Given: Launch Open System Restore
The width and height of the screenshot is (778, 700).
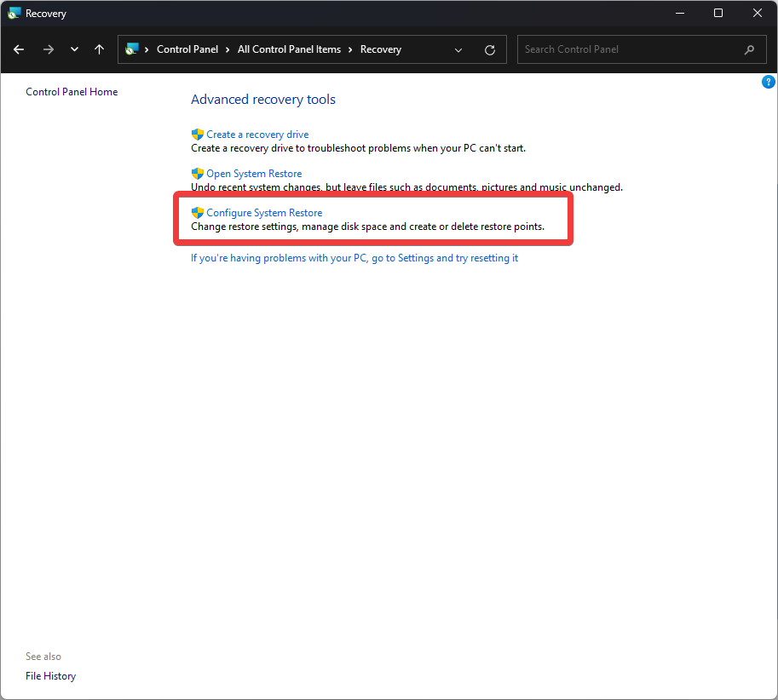Looking at the screenshot, I should point(254,174).
